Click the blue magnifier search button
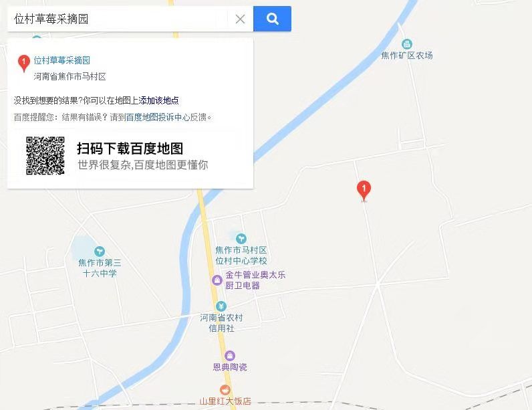 (272, 19)
